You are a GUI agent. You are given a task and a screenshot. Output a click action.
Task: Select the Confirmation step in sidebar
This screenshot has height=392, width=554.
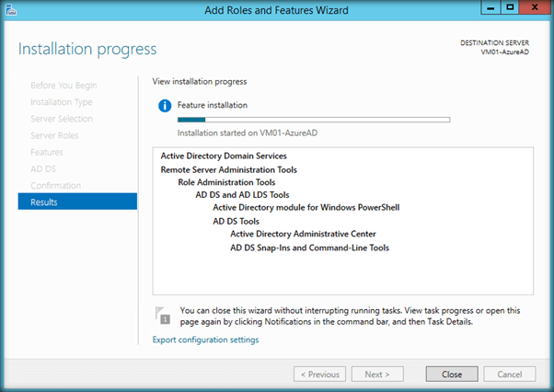click(x=55, y=186)
